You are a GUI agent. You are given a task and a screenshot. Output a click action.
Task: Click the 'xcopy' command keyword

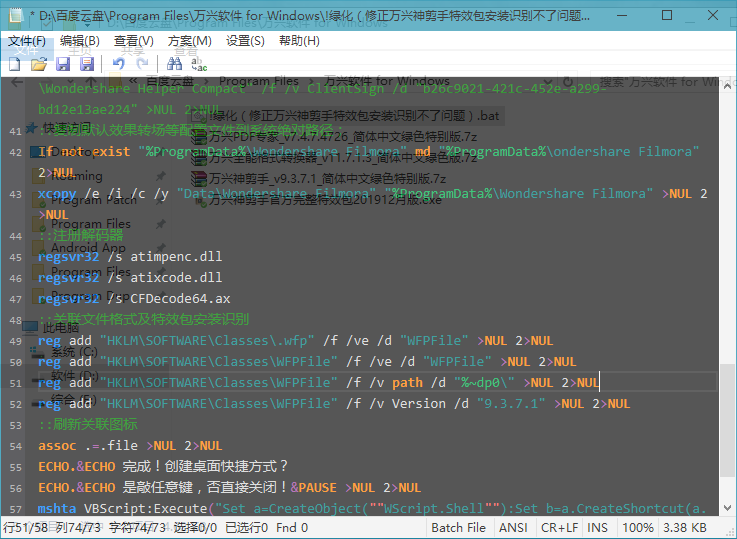click(x=57, y=194)
